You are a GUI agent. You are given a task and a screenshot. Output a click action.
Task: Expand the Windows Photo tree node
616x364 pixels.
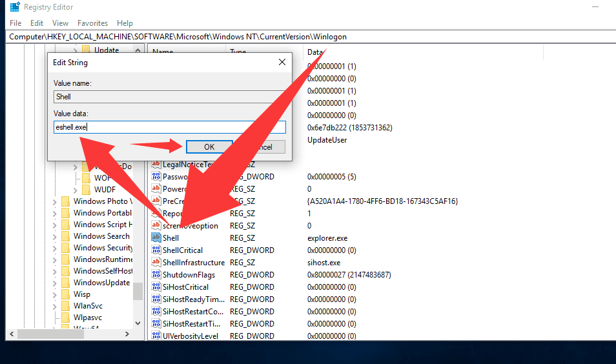coord(55,202)
